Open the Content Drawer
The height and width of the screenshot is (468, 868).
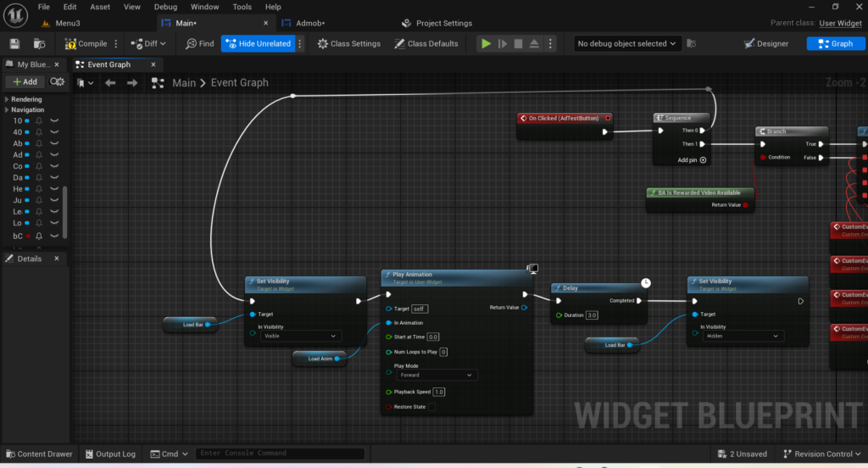[x=39, y=454]
